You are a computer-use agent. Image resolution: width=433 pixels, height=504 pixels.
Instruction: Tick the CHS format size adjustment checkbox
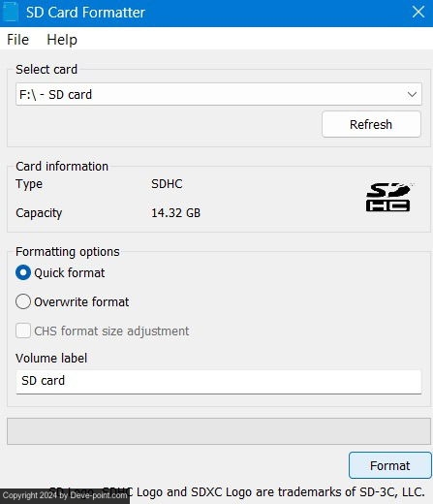[x=23, y=331]
